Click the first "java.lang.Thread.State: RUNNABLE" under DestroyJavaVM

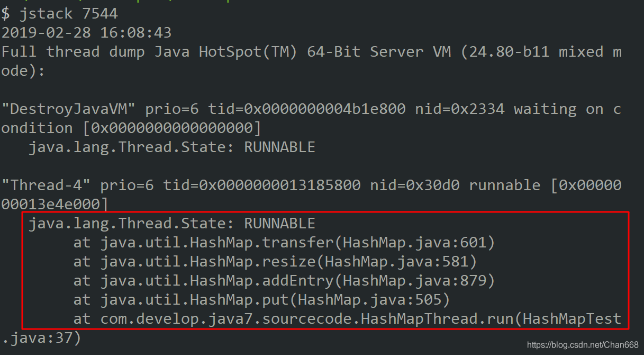tap(172, 147)
